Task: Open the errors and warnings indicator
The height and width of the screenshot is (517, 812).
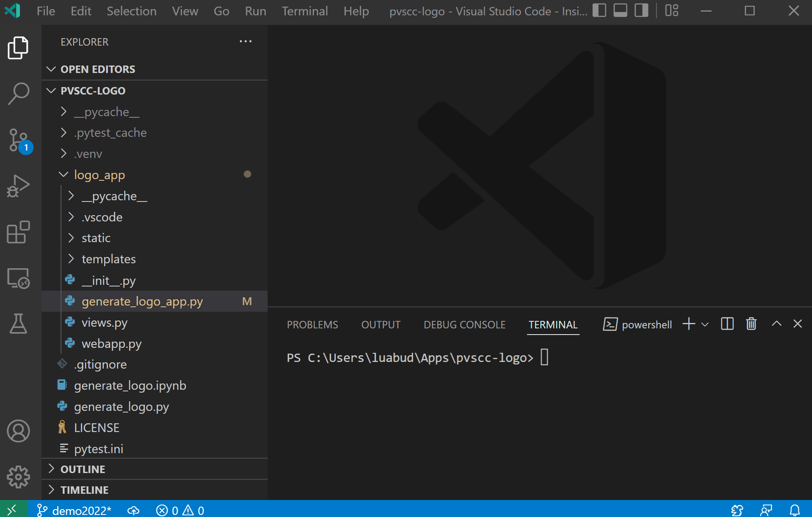Action: [180, 510]
